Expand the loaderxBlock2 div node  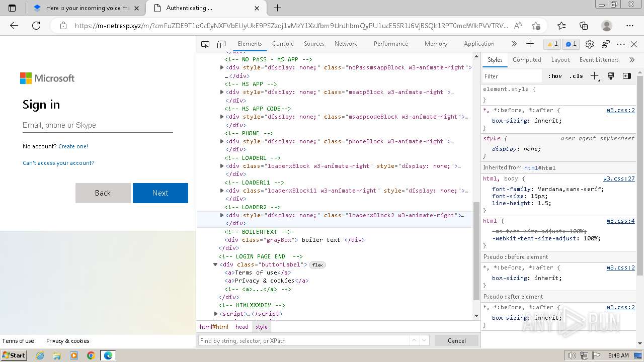(x=222, y=215)
